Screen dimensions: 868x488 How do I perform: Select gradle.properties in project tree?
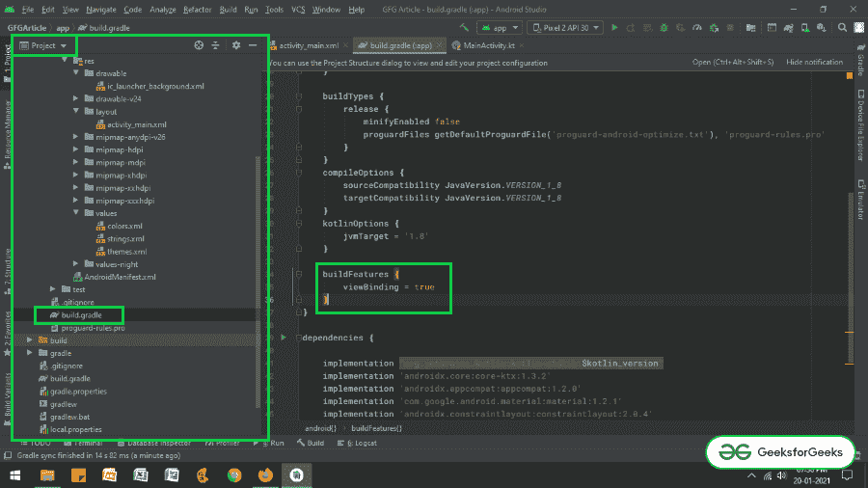click(x=73, y=392)
